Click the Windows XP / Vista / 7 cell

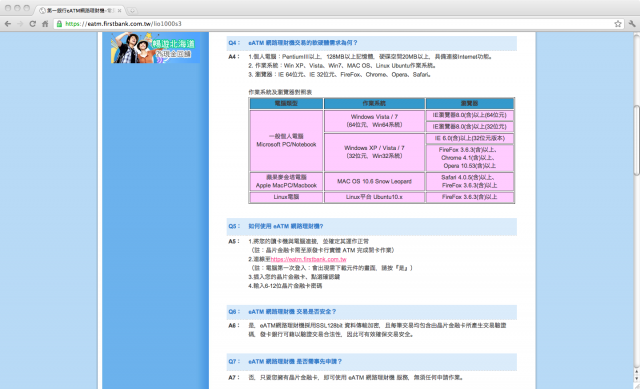click(374, 152)
